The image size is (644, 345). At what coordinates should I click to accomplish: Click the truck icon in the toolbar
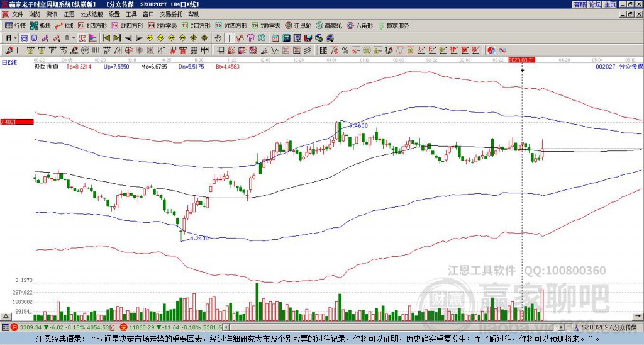(x=330, y=38)
